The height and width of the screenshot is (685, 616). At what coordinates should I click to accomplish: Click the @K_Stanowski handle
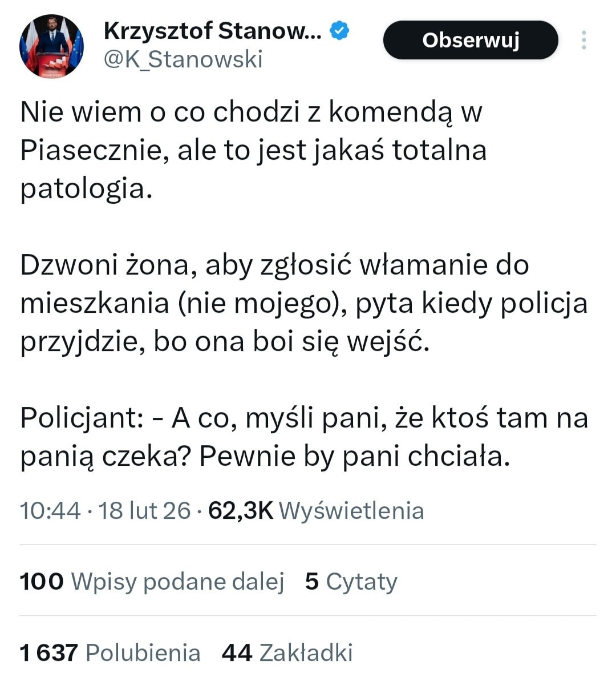pyautogui.click(x=183, y=59)
